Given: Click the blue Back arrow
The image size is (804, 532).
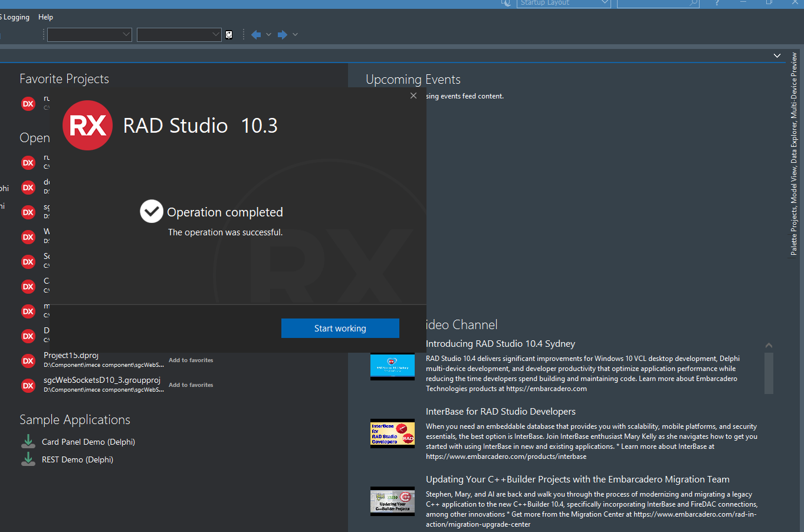Looking at the screenshot, I should pos(256,35).
